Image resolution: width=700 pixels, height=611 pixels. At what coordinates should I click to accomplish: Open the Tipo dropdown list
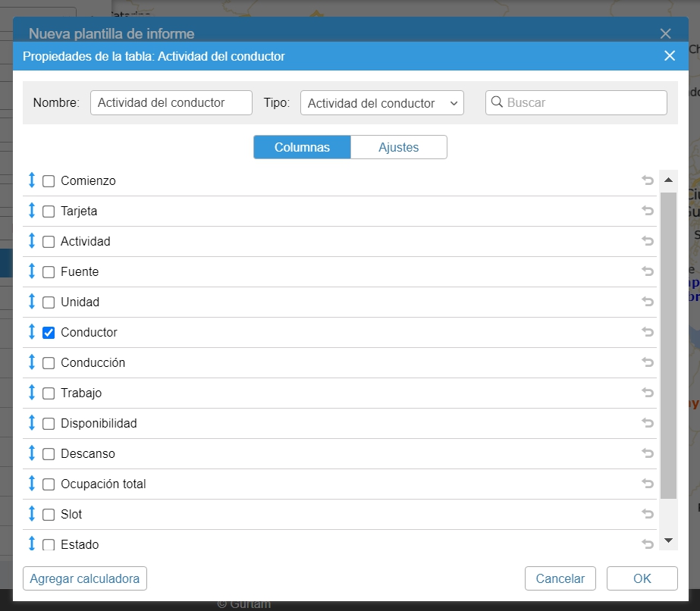(381, 103)
